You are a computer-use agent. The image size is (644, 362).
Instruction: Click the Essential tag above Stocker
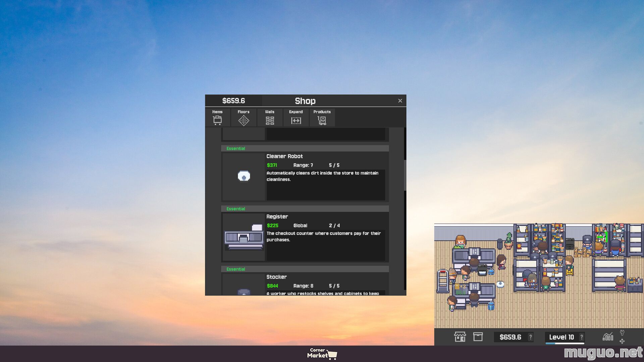click(236, 269)
